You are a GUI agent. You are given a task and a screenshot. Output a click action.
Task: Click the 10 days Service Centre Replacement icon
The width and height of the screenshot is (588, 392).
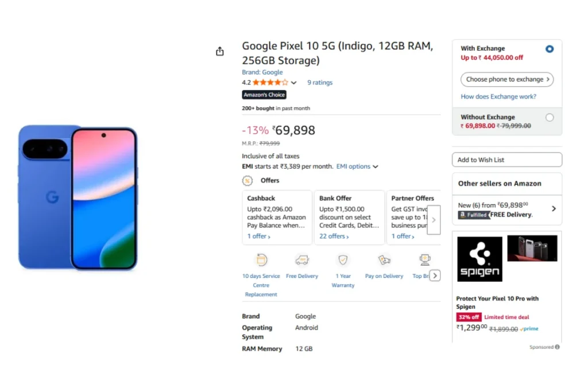261,260
